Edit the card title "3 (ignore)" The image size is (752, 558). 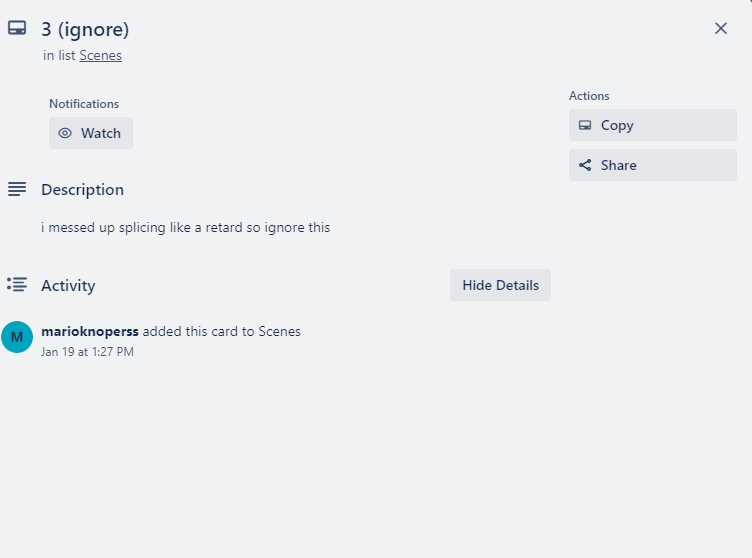pos(85,30)
